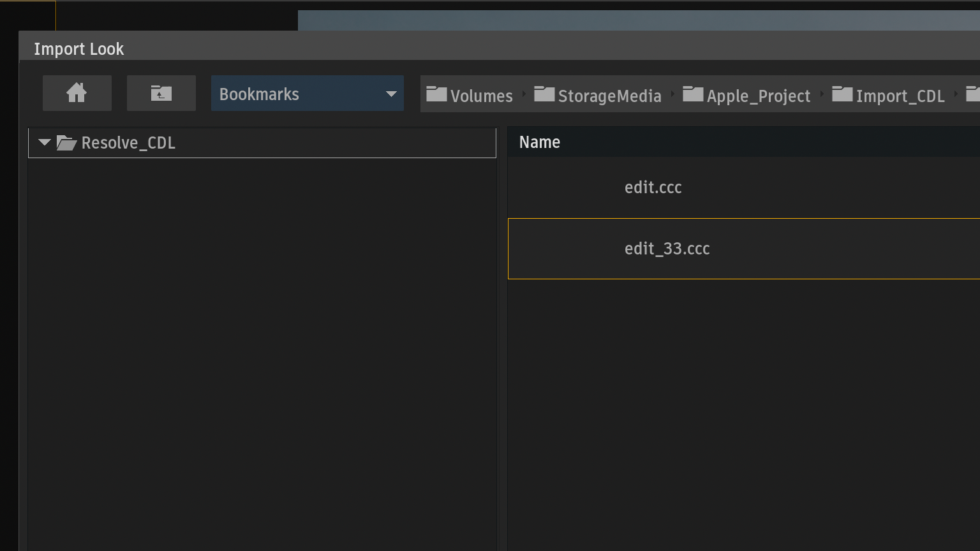The width and height of the screenshot is (980, 551).
Task: Jump to Apple_Project via breadcrumb label
Action: [x=758, y=96]
